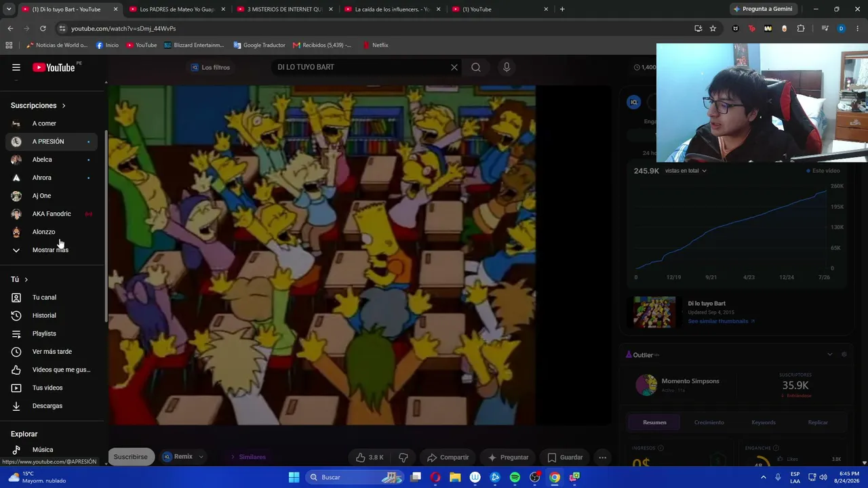Open liked videos list in sidebar
868x488 pixels.
coord(53,369)
